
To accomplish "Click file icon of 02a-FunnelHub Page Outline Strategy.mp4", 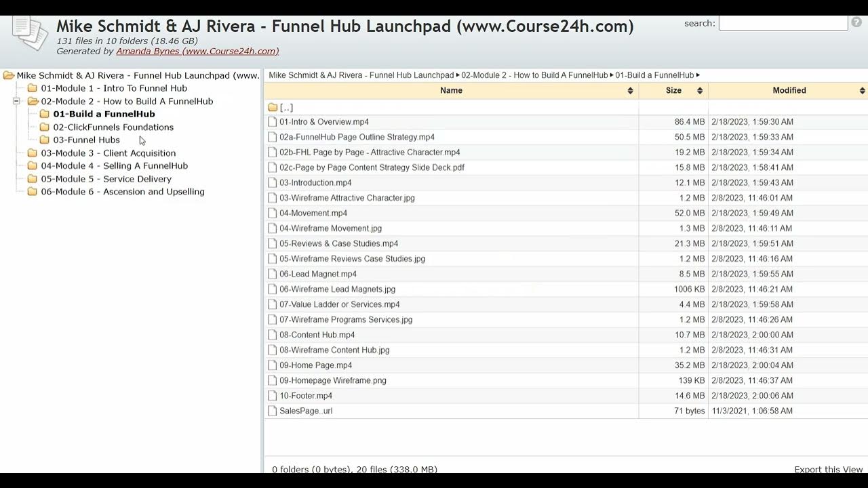I will (273, 137).
